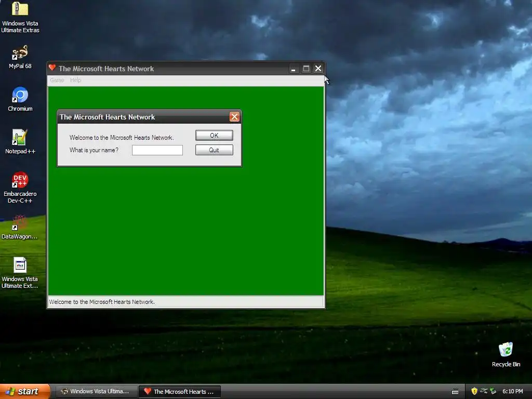Click the security shield tray icon

[x=474, y=391]
